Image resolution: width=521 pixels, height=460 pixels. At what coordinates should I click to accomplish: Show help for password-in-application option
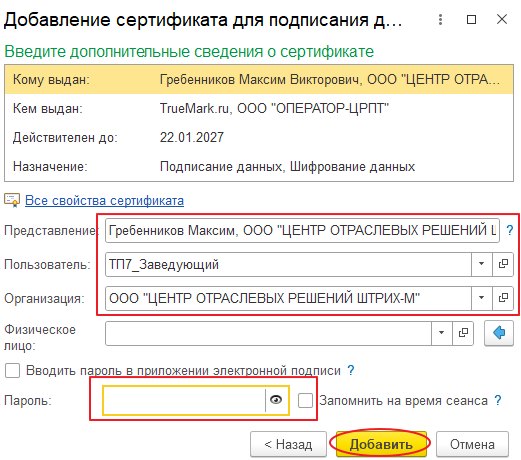tap(351, 370)
